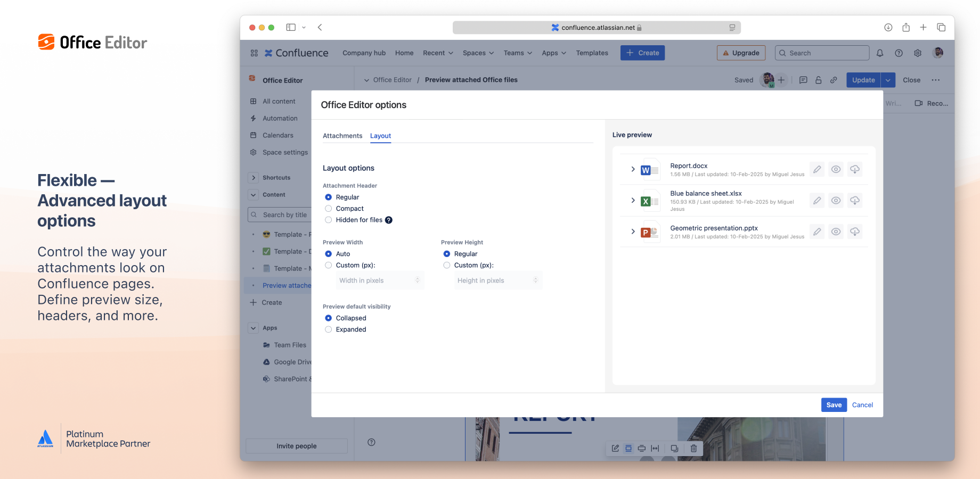Download Report.docx via cloud icon
This screenshot has height=479, width=980.
point(855,169)
